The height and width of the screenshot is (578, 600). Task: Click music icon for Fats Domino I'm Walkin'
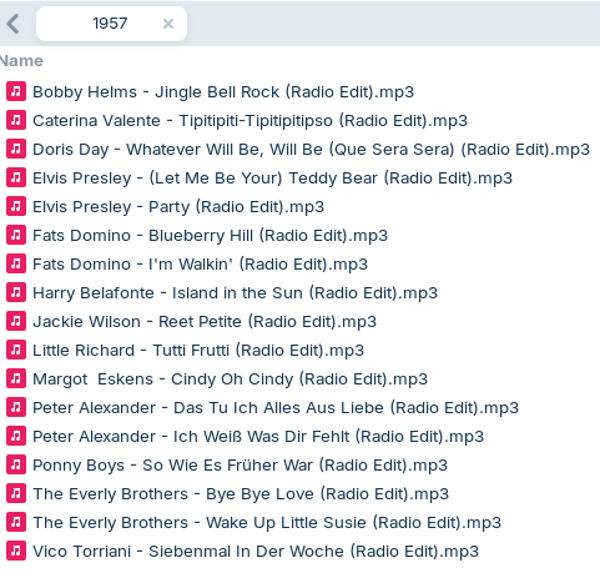[x=16, y=263]
